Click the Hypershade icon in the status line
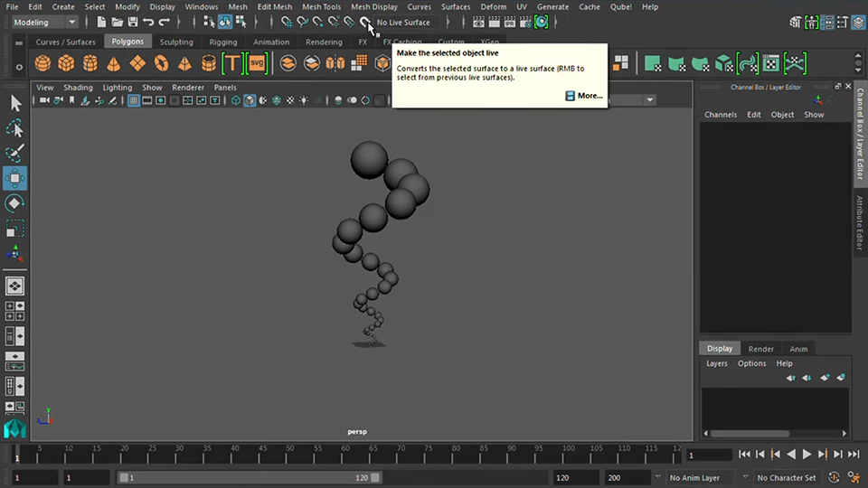This screenshot has width=868, height=488. 541,22
